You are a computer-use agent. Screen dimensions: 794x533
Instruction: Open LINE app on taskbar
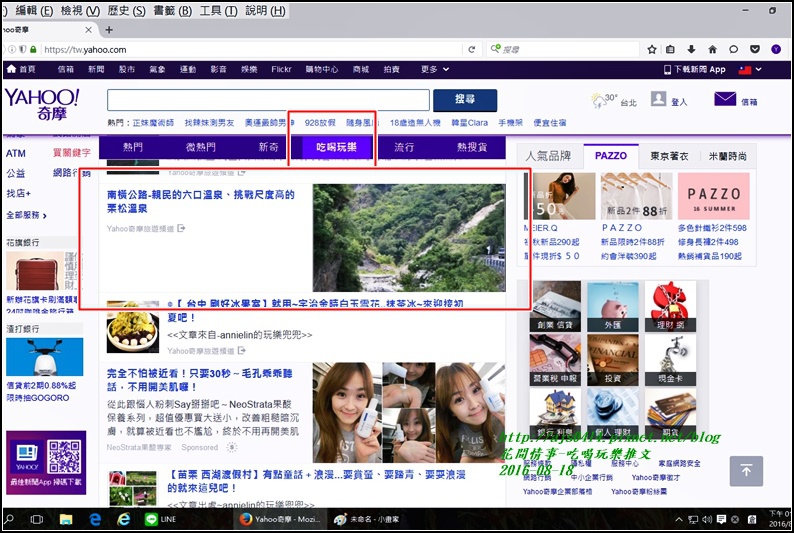tap(160, 519)
